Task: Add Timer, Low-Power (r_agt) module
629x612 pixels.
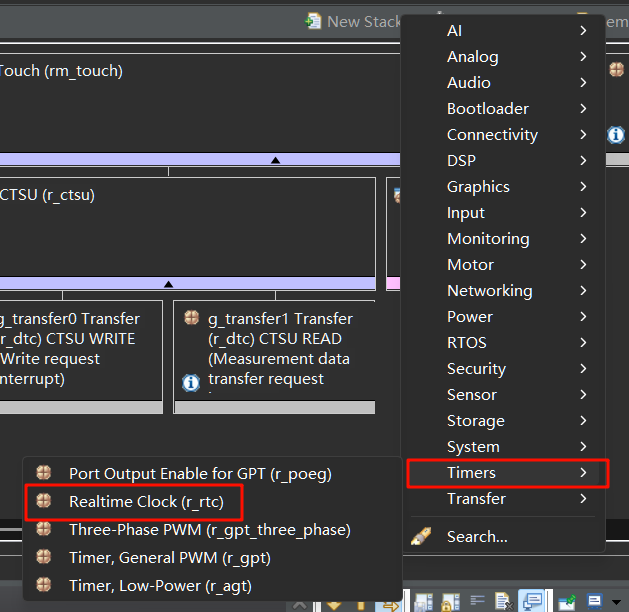Action: pyautogui.click(x=213, y=586)
